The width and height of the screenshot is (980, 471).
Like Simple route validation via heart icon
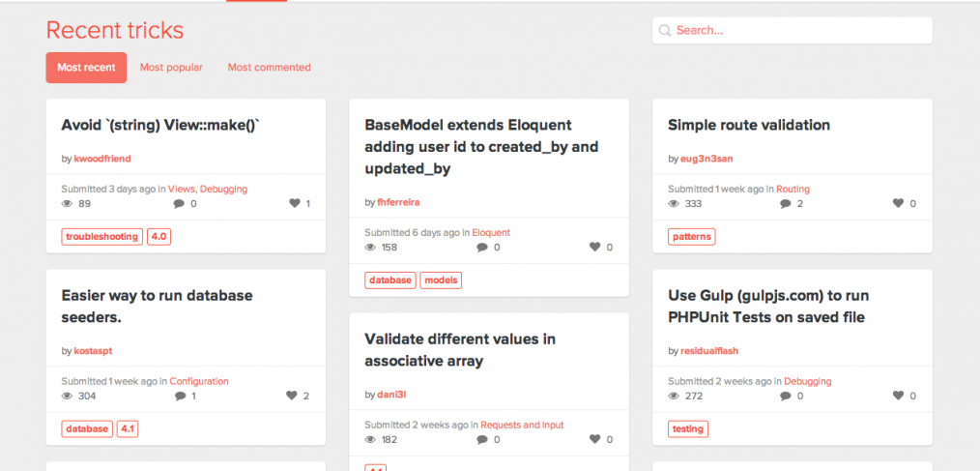pyautogui.click(x=898, y=203)
